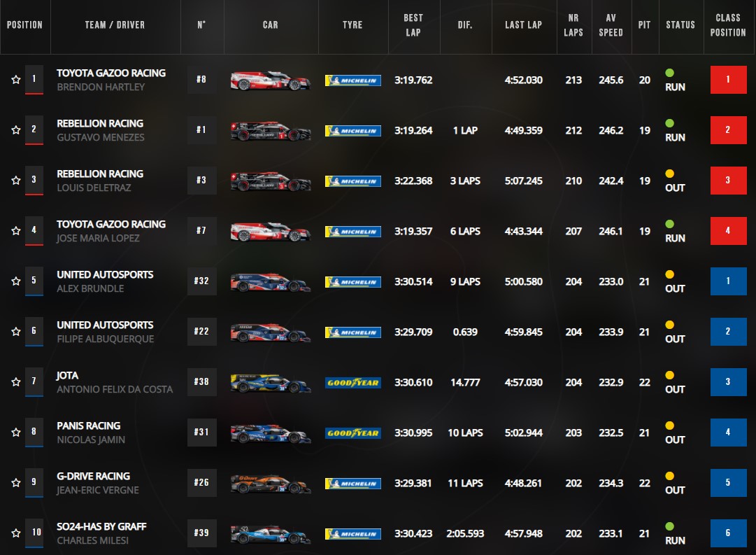Screen dimensions: 756x555
Task: Select the green status dot for Gustavo Menezes
Action: click(x=670, y=123)
